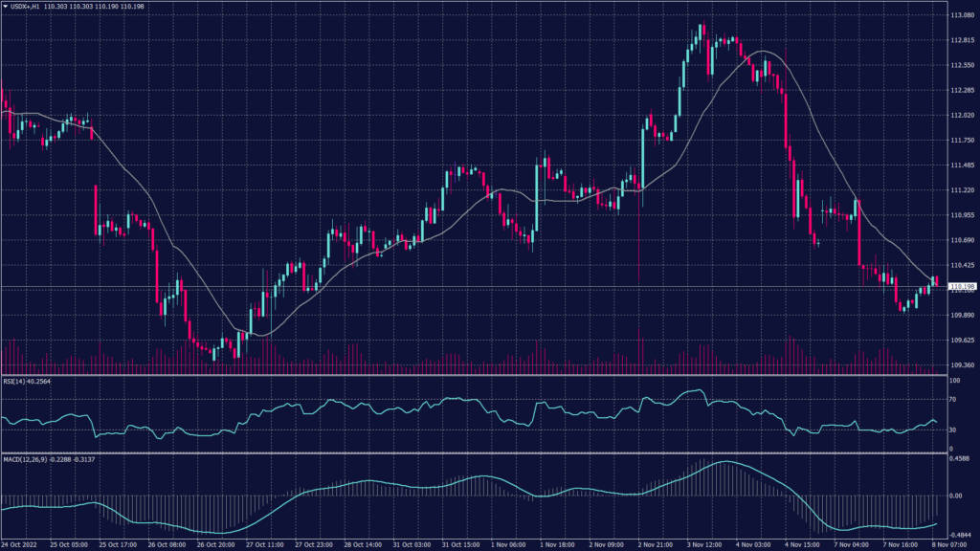
Task: Click the 109.360 price scale label
Action: tap(962, 365)
